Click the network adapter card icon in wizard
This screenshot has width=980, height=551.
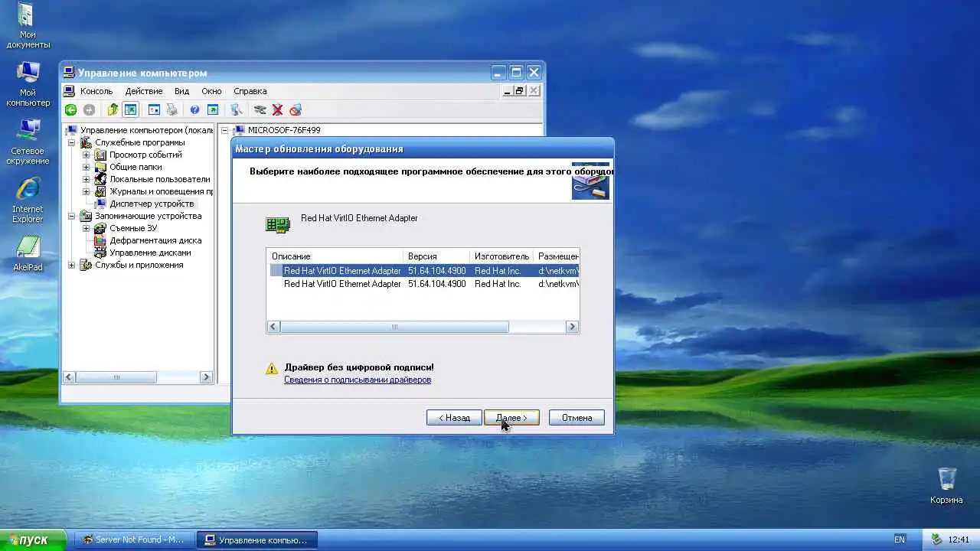point(277,223)
